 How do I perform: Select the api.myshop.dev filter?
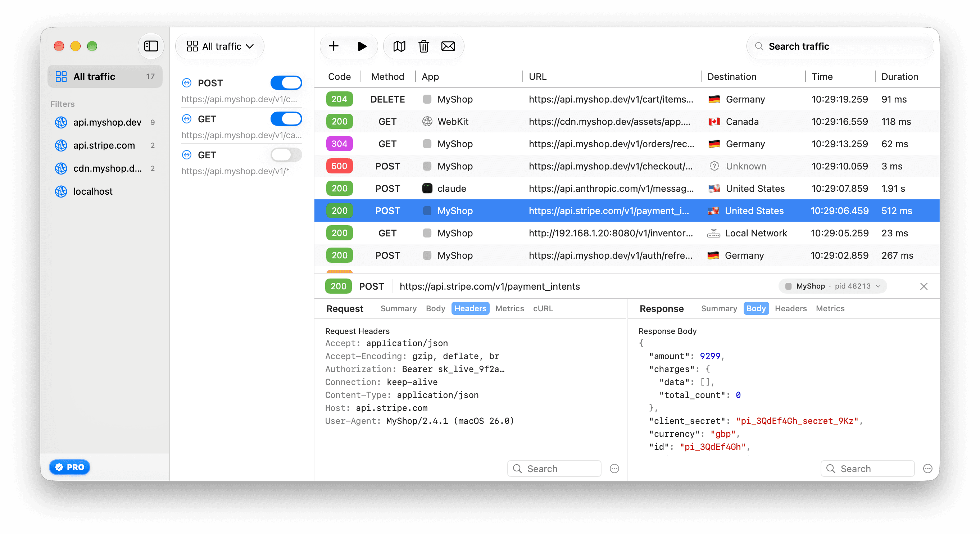(x=105, y=122)
